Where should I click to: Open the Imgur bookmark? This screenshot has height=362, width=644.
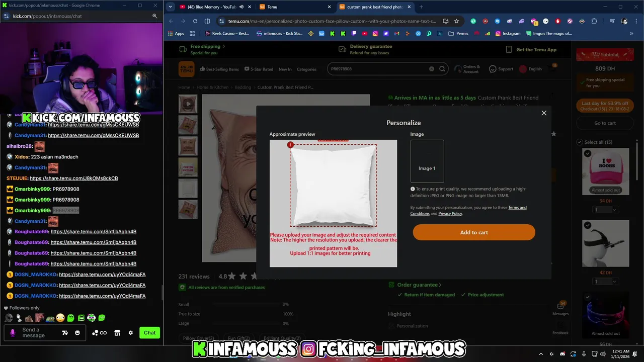click(x=549, y=34)
